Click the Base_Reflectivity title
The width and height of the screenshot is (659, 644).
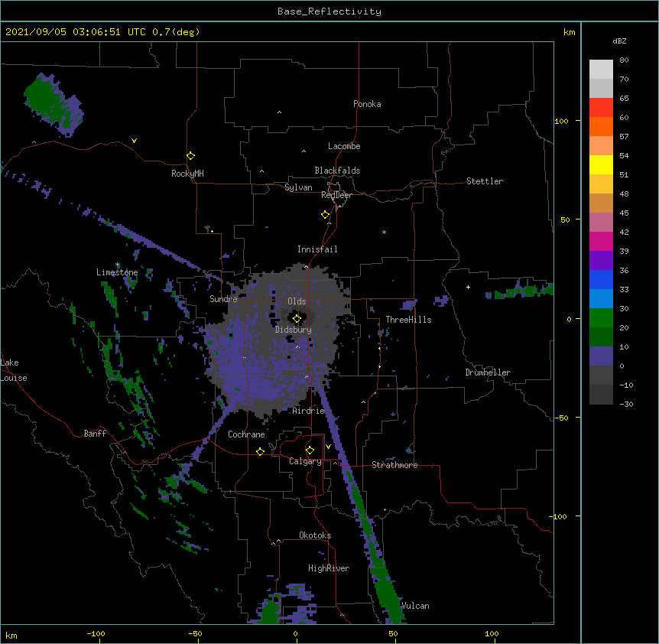(x=329, y=11)
